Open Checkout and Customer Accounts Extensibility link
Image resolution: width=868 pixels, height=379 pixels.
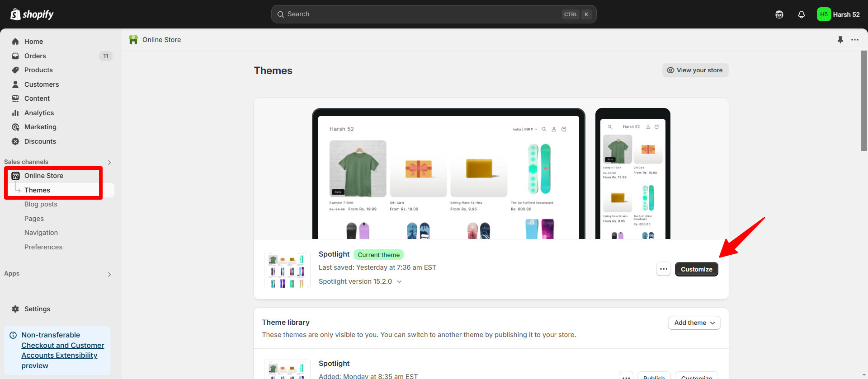tap(63, 351)
